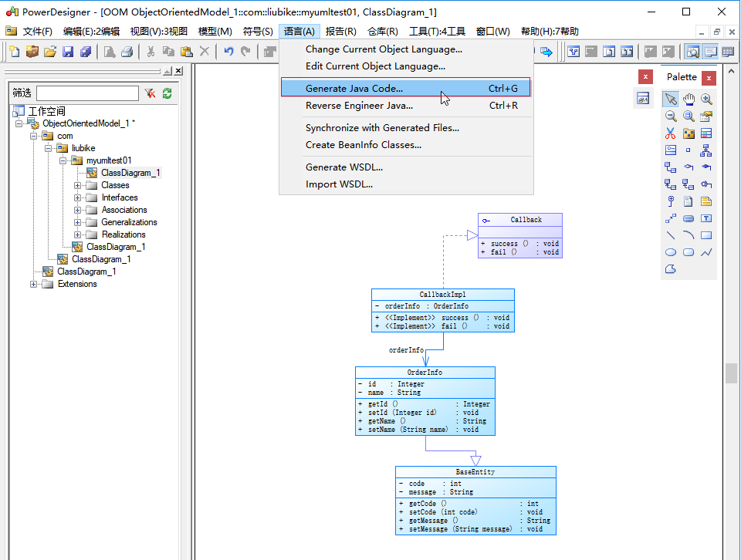The height and width of the screenshot is (560, 741).
Task: Click the green refresh filter button
Action: click(x=167, y=93)
